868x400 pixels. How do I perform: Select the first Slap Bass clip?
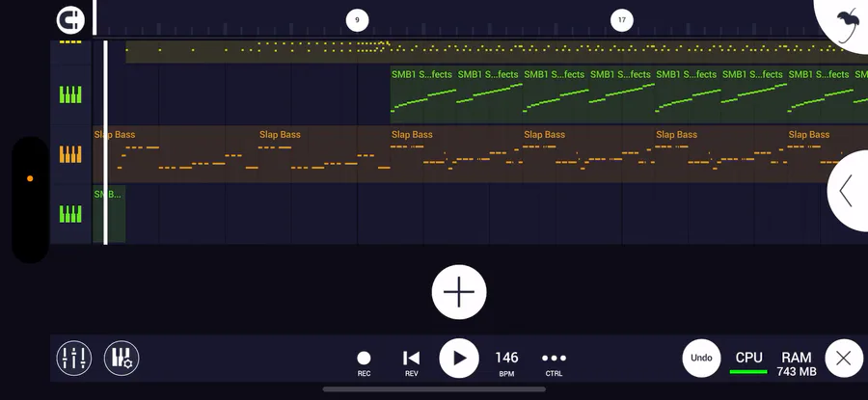(x=176, y=154)
